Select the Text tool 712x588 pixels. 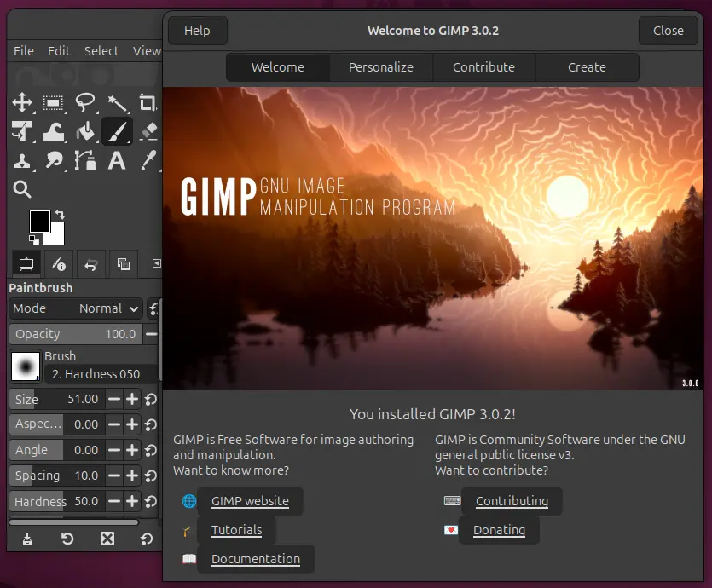click(x=117, y=160)
